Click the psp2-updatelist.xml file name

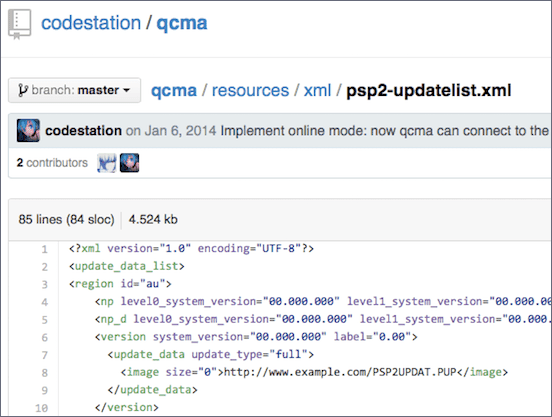click(428, 90)
